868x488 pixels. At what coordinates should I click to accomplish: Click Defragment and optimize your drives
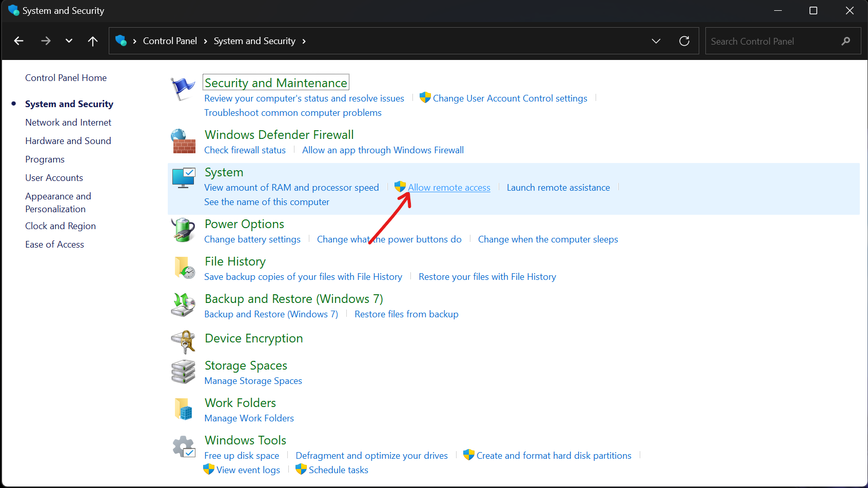coord(371,455)
